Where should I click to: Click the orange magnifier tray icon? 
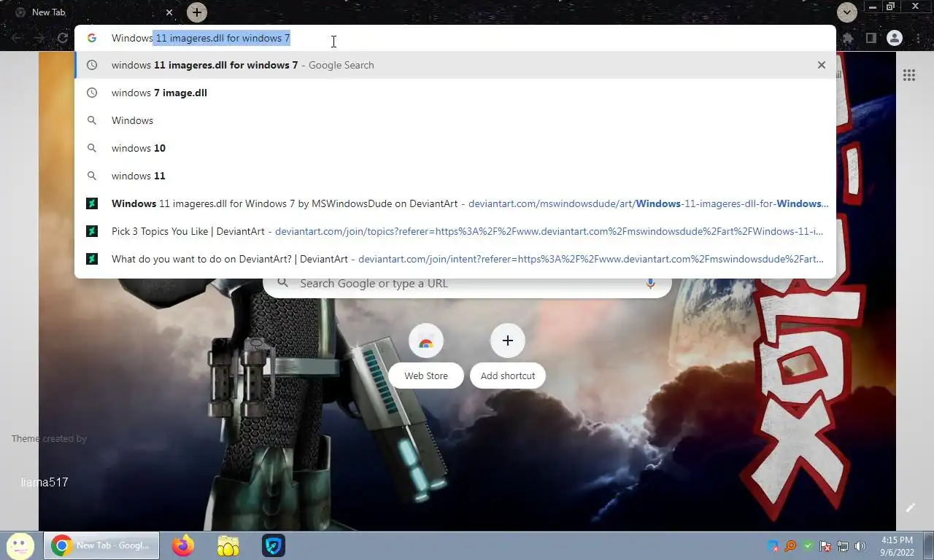[790, 546]
